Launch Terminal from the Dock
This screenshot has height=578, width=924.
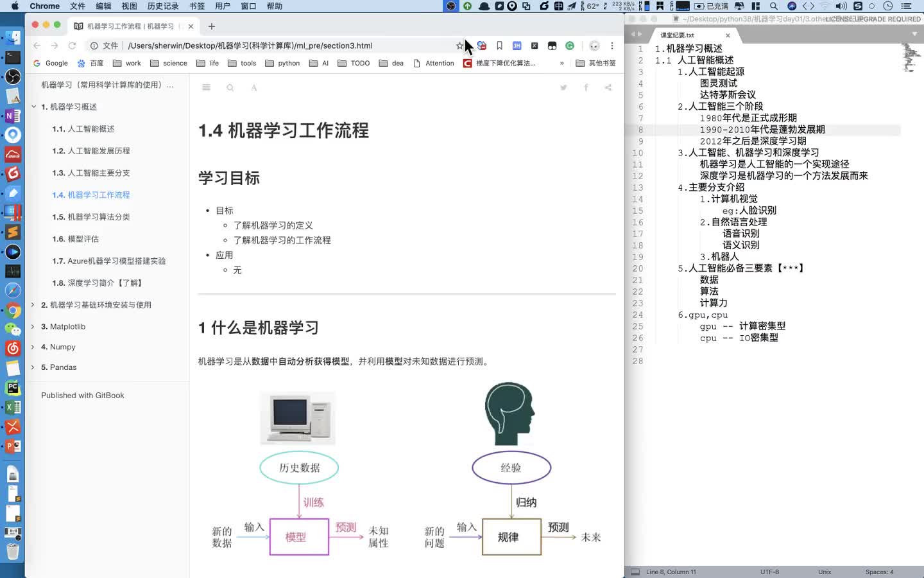tap(13, 57)
